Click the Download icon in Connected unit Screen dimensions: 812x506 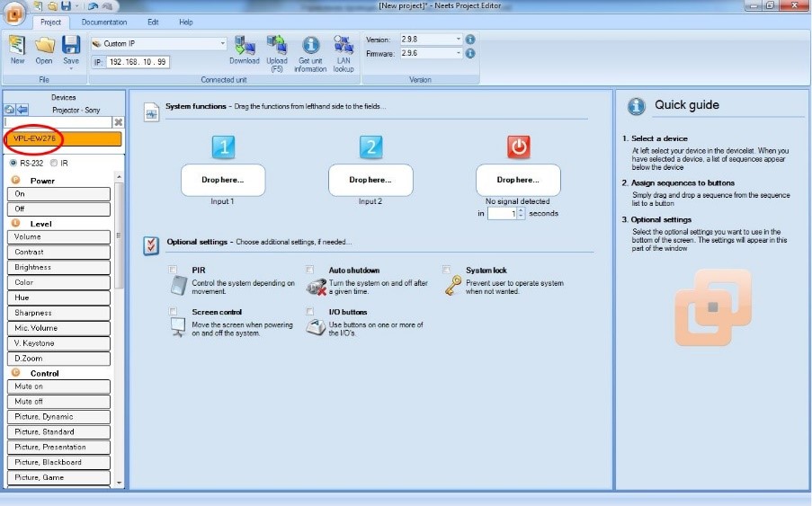(244, 46)
